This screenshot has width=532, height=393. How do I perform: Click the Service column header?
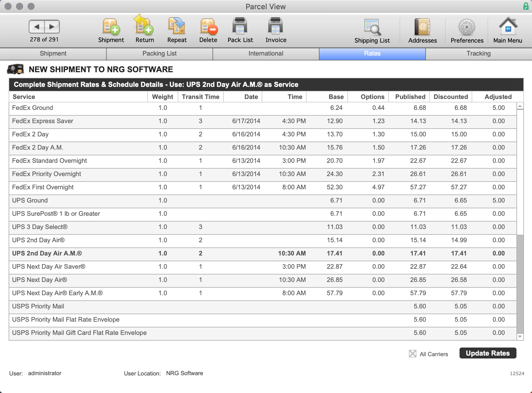coord(78,97)
